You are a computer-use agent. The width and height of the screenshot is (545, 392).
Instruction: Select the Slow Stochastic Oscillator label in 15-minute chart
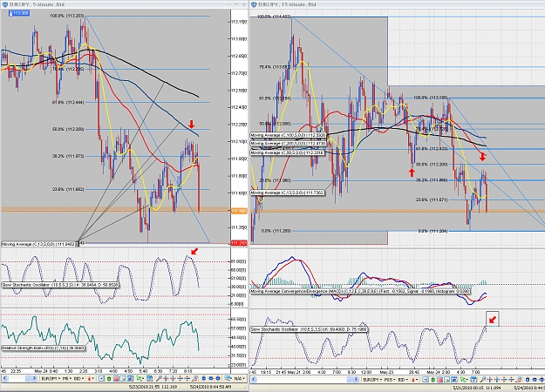(x=309, y=328)
